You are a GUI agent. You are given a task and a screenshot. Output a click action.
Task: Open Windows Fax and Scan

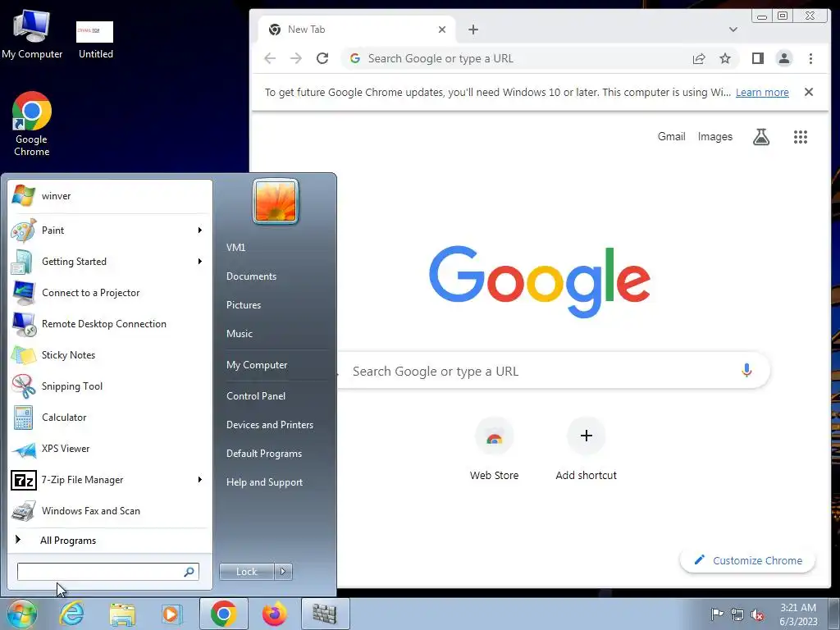tap(110, 511)
